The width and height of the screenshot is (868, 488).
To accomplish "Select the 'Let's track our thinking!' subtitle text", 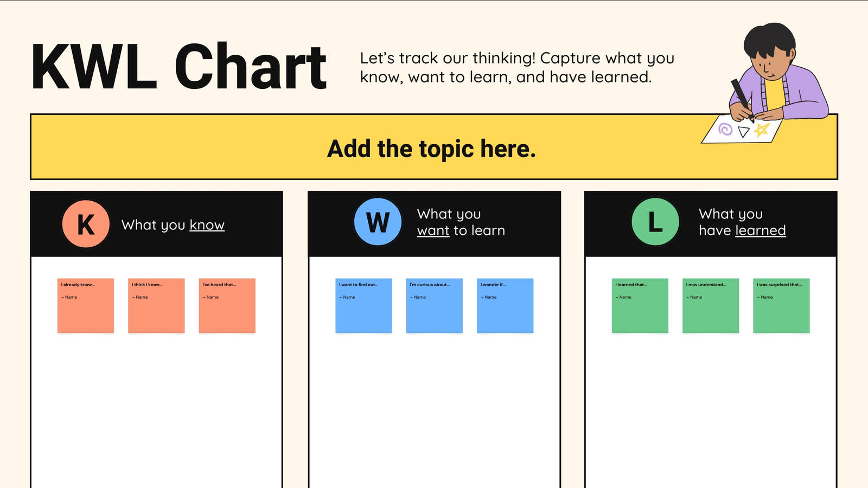I will point(517,67).
